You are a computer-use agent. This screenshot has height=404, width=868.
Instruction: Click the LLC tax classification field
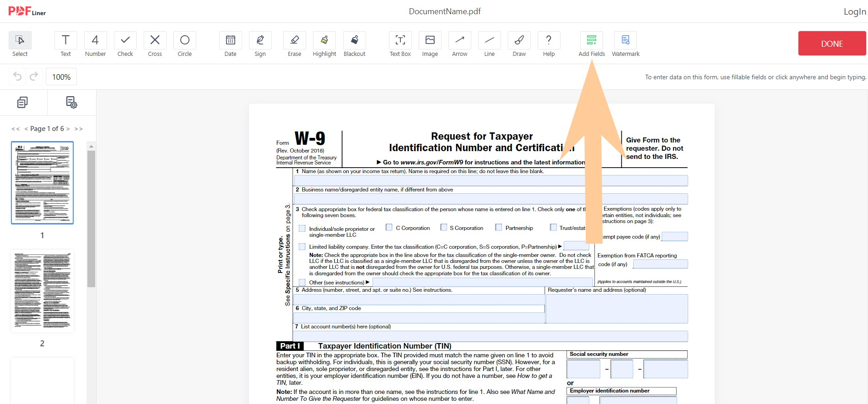[576, 246]
